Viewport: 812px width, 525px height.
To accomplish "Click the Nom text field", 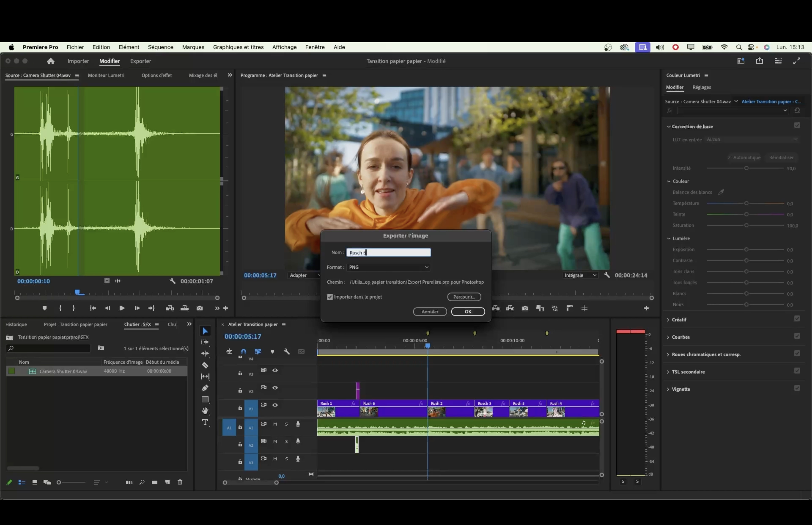I will pos(388,253).
